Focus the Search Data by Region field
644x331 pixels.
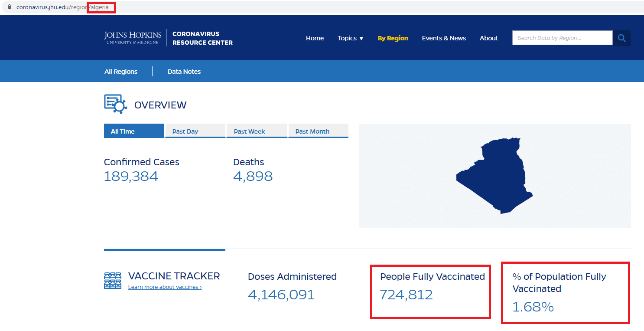pos(562,38)
